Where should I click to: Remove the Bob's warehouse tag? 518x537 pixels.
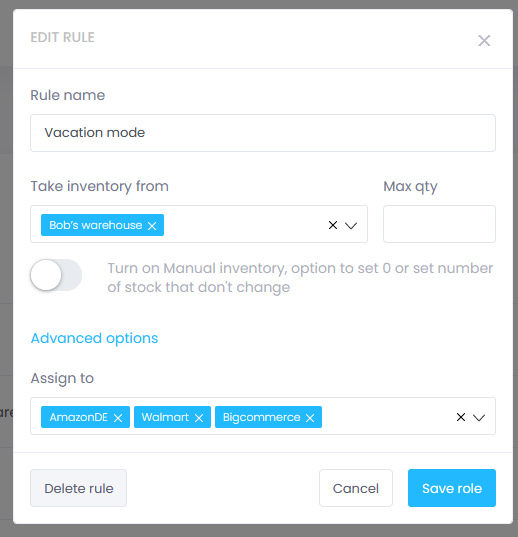click(x=152, y=226)
